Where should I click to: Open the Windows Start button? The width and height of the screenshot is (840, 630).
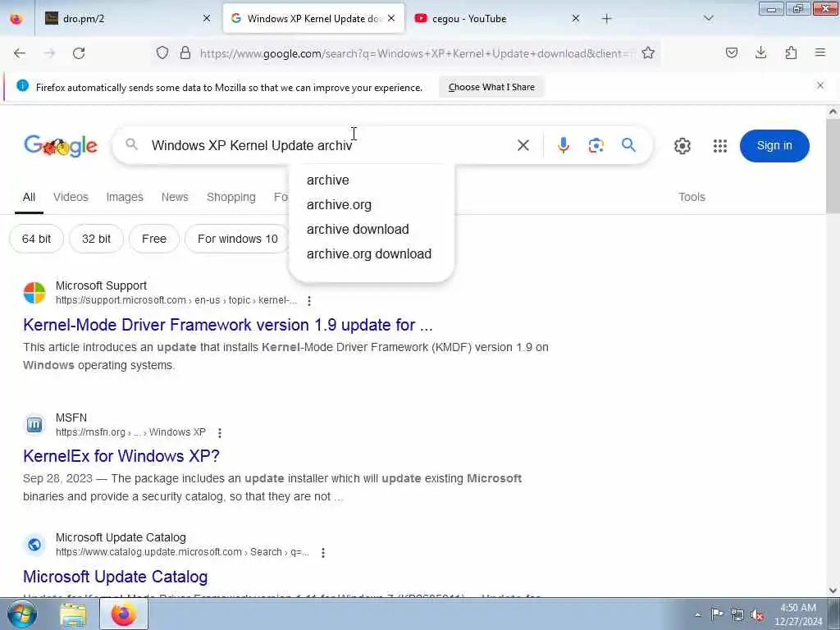22,614
